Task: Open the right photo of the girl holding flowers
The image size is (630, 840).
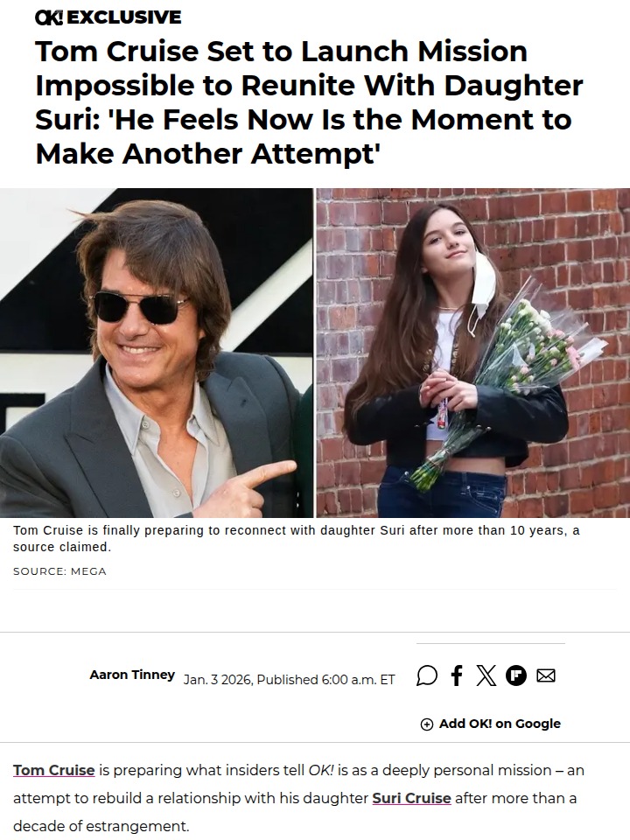Action: [472, 353]
